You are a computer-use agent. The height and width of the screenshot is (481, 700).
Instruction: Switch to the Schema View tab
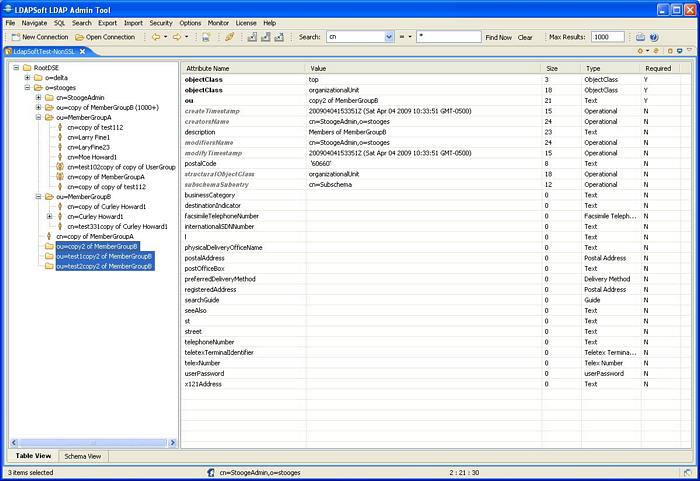(x=81, y=456)
